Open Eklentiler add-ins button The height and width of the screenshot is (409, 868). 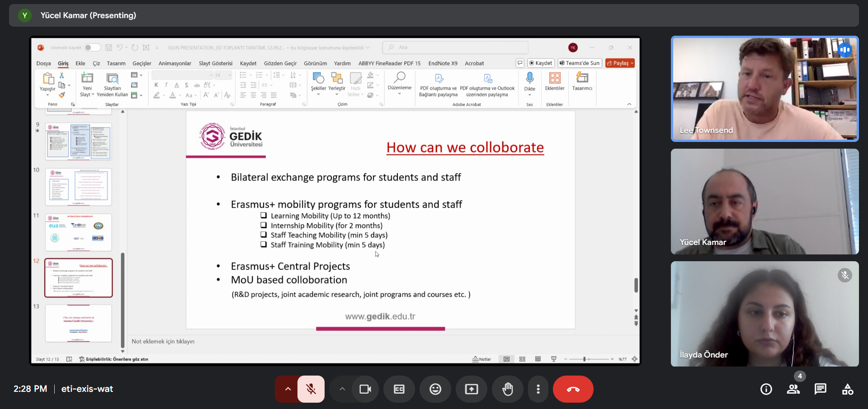pos(555,82)
